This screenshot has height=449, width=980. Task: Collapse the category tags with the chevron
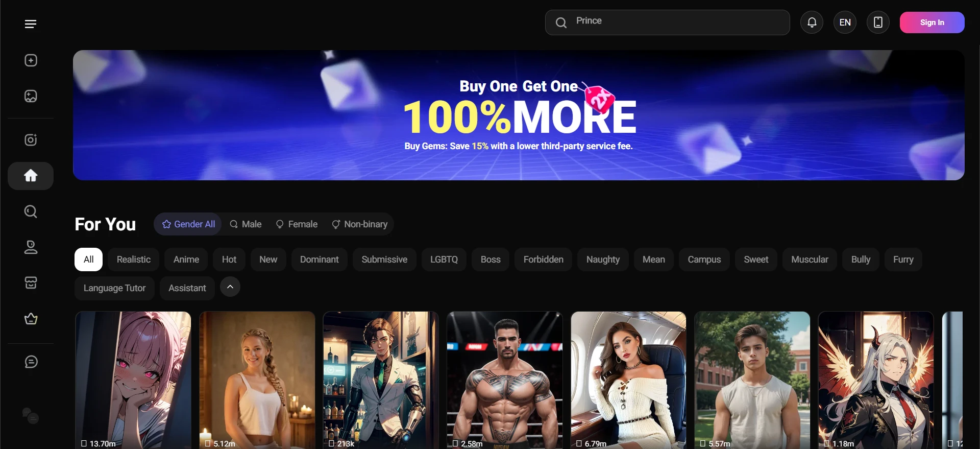point(230,287)
